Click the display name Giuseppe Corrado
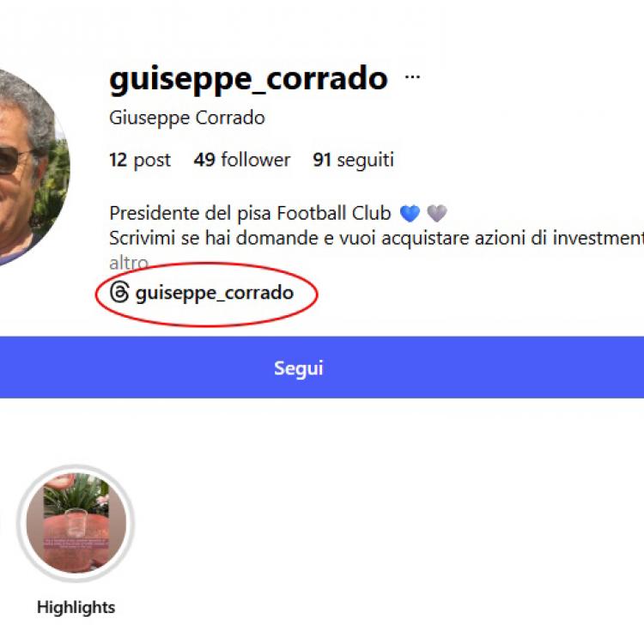The image size is (644, 644). [187, 118]
